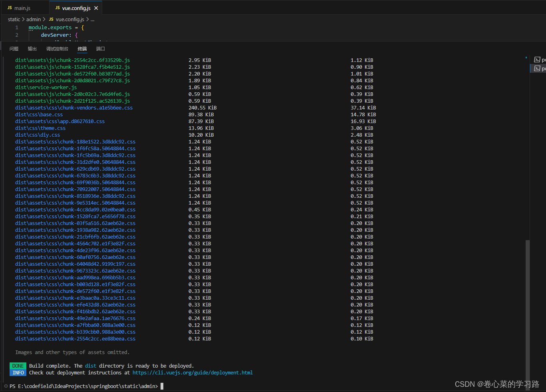The height and width of the screenshot is (392, 546).
Task: Switch to 调试控制台 debug console tab
Action: pyautogui.click(x=57, y=49)
